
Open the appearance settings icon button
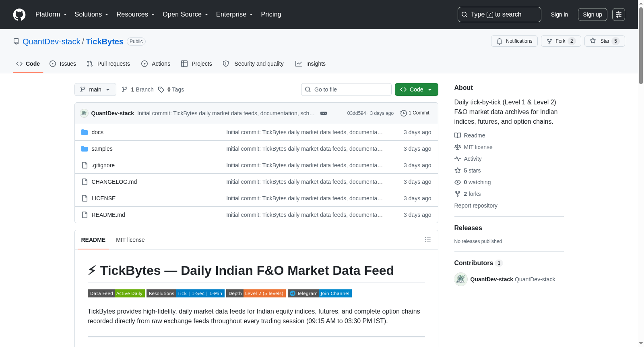619,15
